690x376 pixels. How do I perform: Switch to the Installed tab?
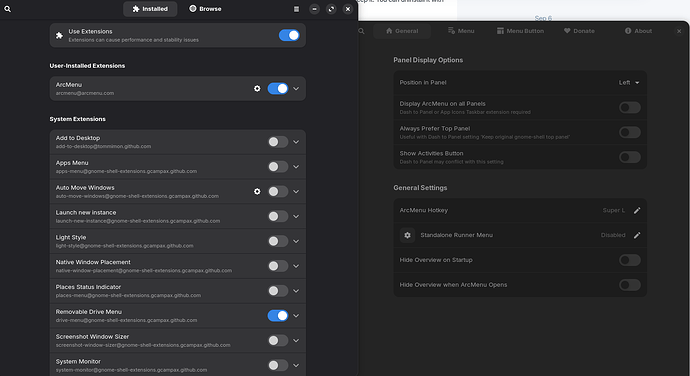(x=150, y=9)
